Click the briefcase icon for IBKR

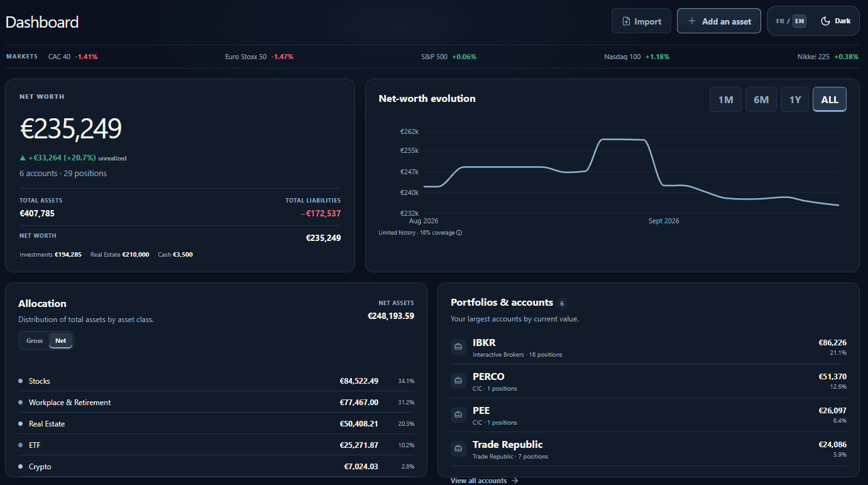tap(458, 347)
